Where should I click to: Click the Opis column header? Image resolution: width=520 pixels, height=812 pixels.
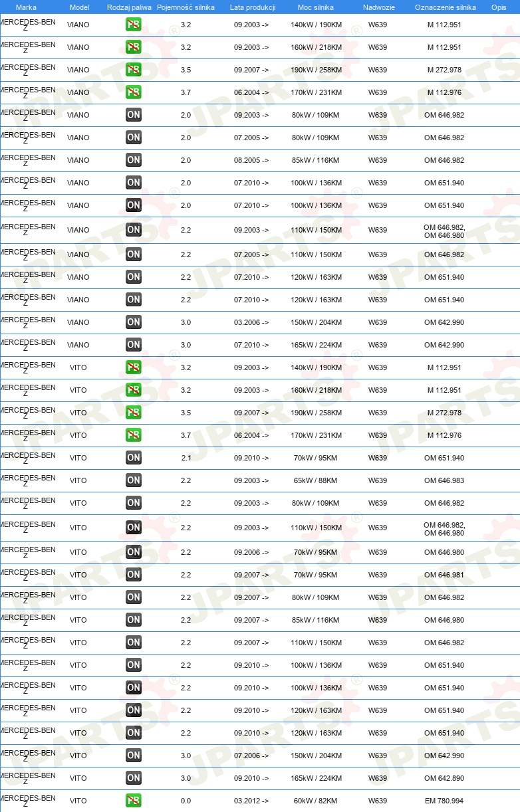[499, 7]
